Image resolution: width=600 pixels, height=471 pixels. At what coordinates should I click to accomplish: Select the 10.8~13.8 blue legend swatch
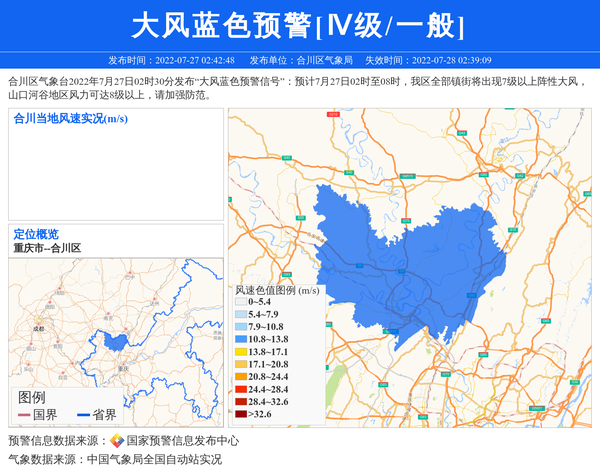240,340
